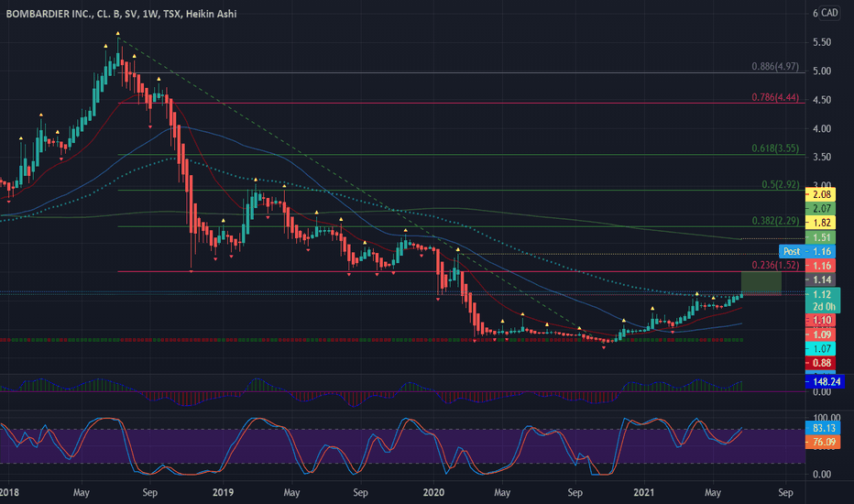Click the 2018 time axis label
Image resolution: width=854 pixels, height=504 pixels.
(9, 493)
